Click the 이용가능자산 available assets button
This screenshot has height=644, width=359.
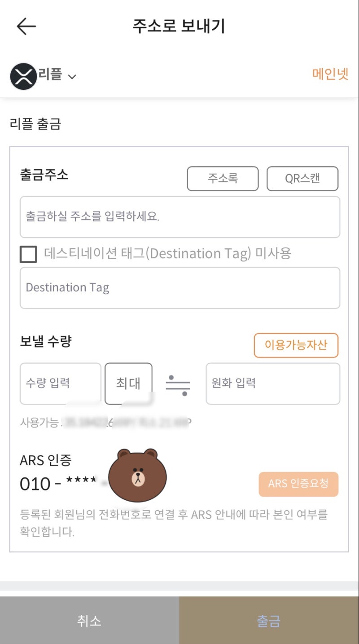click(x=296, y=345)
